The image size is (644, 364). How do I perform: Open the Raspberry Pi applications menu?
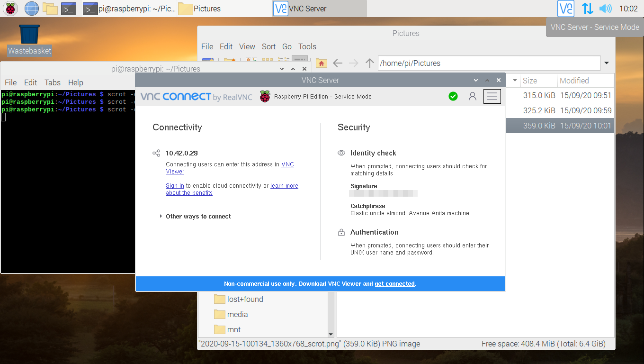[x=10, y=8]
